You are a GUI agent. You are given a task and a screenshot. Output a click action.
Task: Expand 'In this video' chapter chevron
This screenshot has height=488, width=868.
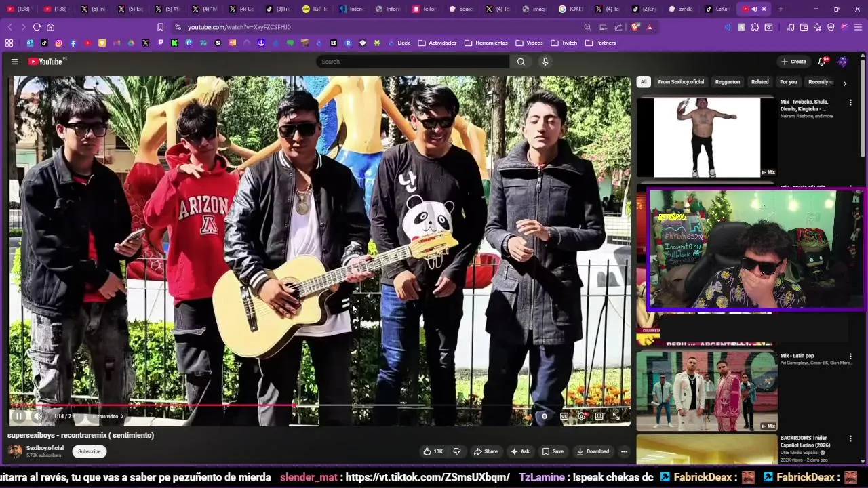tap(122, 416)
